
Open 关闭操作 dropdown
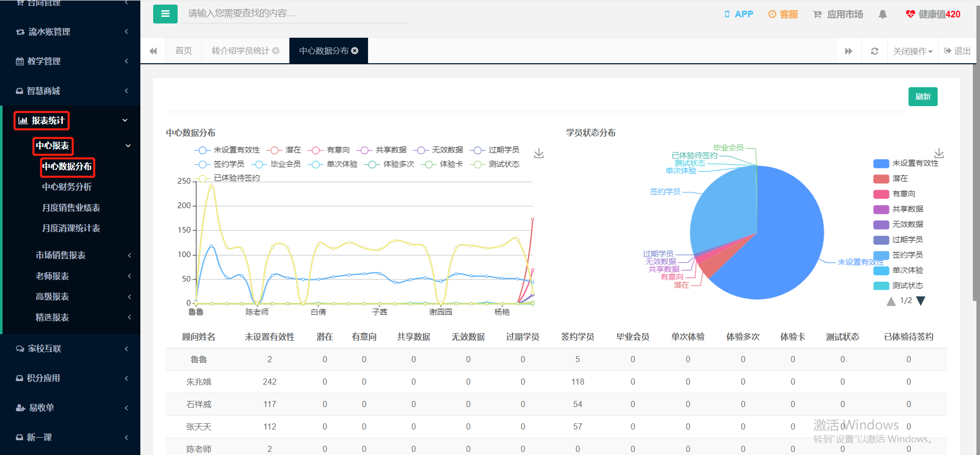pos(913,51)
